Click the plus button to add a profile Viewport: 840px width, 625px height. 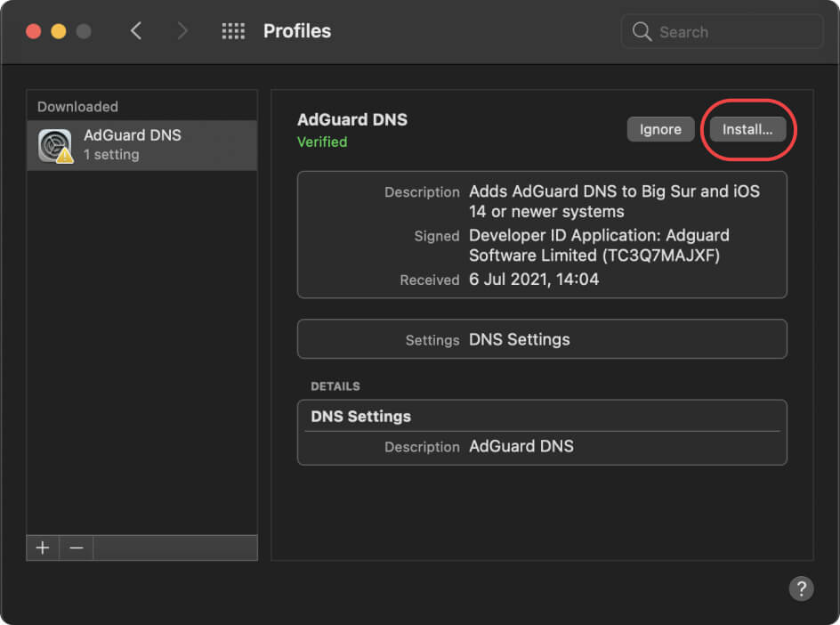[42, 548]
